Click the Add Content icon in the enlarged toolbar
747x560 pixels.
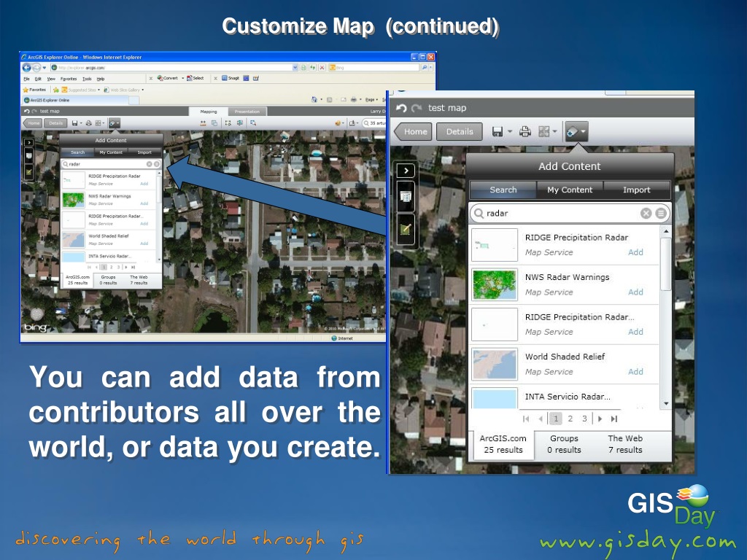(x=576, y=131)
